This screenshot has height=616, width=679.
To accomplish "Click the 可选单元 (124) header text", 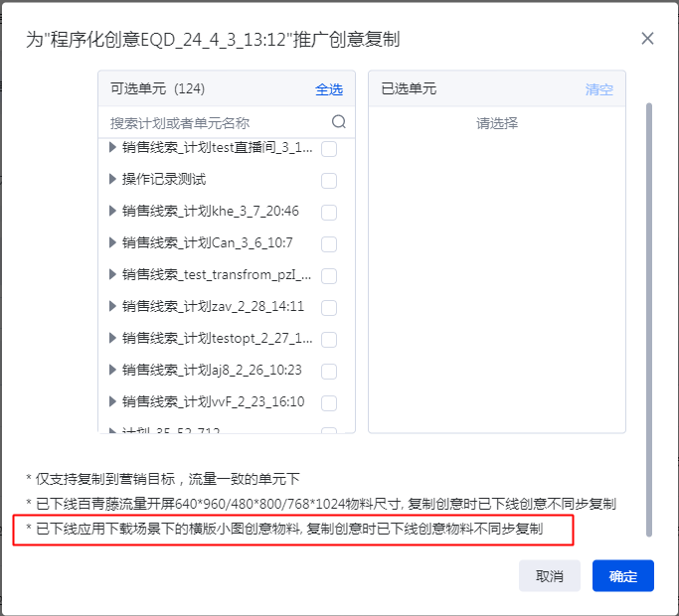I will [158, 88].
